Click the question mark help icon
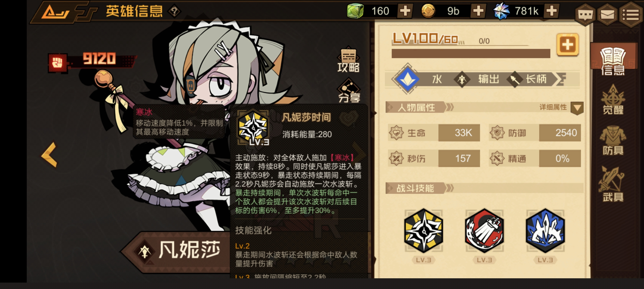This screenshot has height=289, width=644. tap(174, 11)
